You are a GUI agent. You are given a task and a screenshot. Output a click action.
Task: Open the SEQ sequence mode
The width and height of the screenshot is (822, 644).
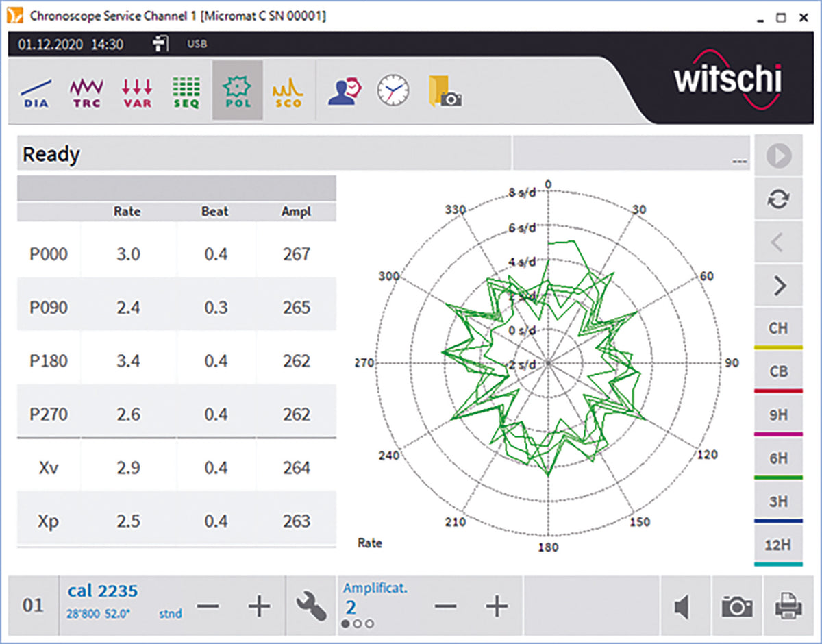(x=186, y=92)
